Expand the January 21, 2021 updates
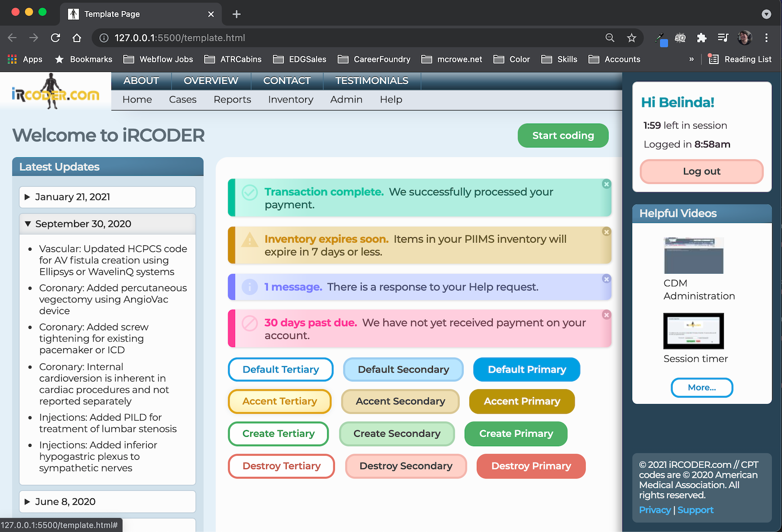Image resolution: width=782 pixels, height=532 pixels. (x=107, y=197)
